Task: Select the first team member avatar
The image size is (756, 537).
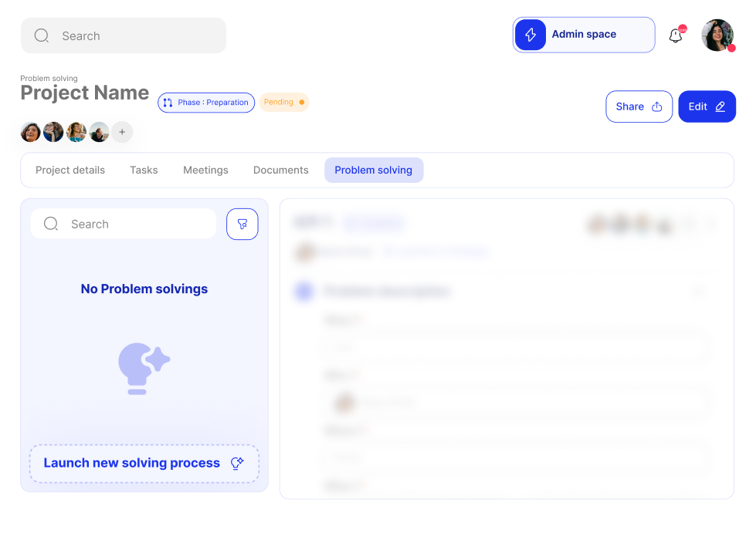Action: tap(31, 132)
